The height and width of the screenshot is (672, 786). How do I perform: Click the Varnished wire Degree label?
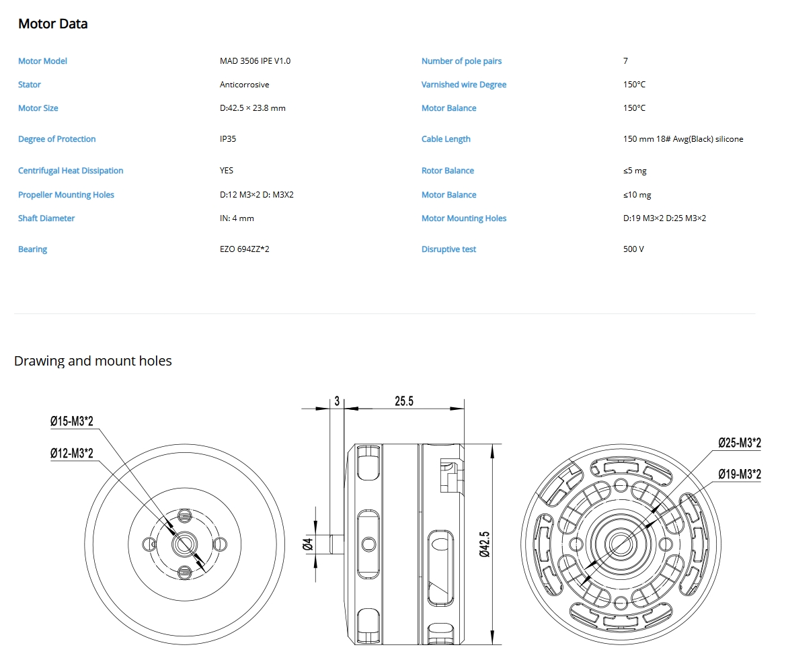pos(464,85)
